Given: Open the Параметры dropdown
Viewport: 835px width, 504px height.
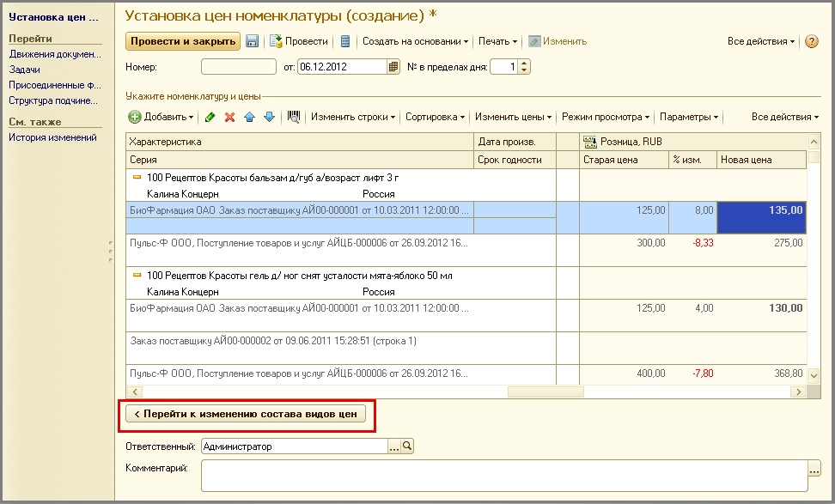Looking at the screenshot, I should pyautogui.click(x=689, y=117).
